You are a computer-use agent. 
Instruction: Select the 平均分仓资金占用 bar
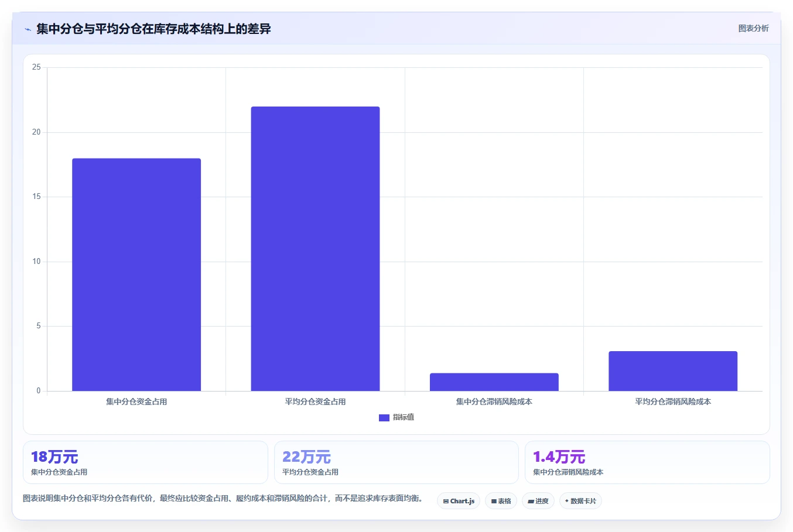tap(315, 249)
